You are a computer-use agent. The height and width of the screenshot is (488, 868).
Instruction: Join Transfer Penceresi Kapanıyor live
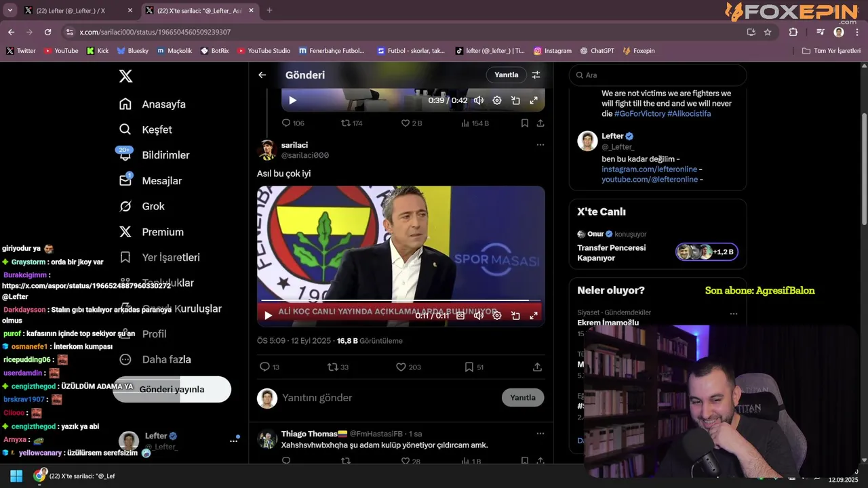(x=707, y=252)
